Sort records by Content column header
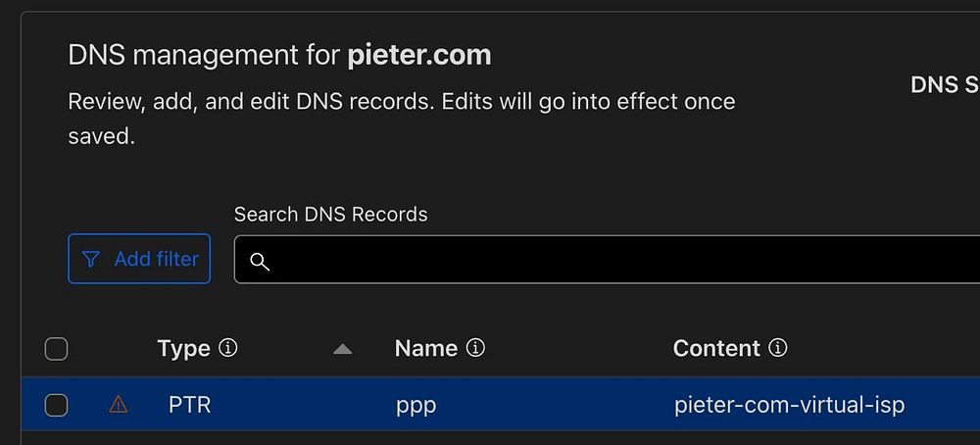 pos(716,348)
